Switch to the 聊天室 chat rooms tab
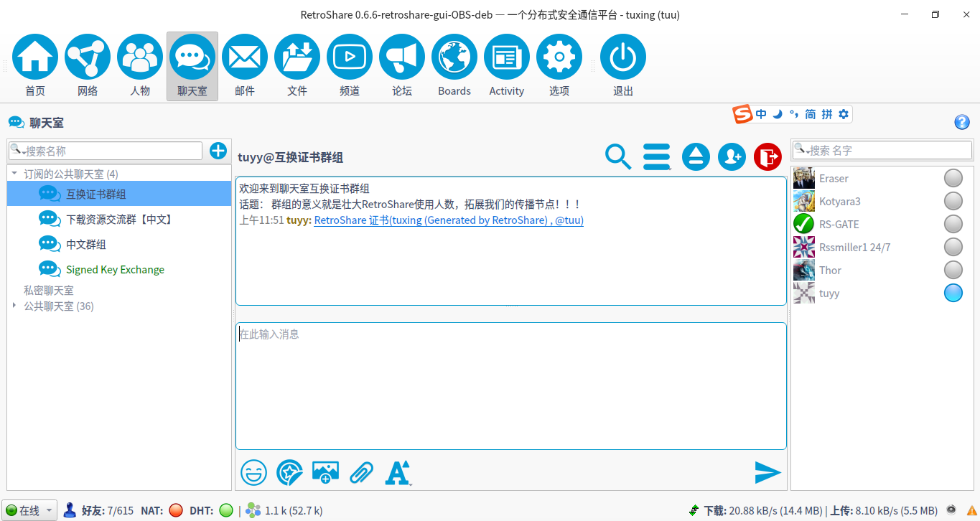 coord(192,66)
